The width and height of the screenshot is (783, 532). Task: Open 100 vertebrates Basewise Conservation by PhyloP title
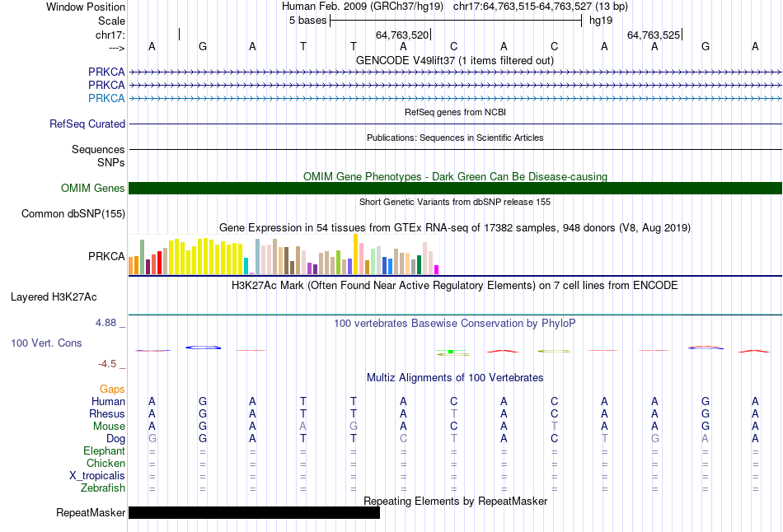coord(455,324)
